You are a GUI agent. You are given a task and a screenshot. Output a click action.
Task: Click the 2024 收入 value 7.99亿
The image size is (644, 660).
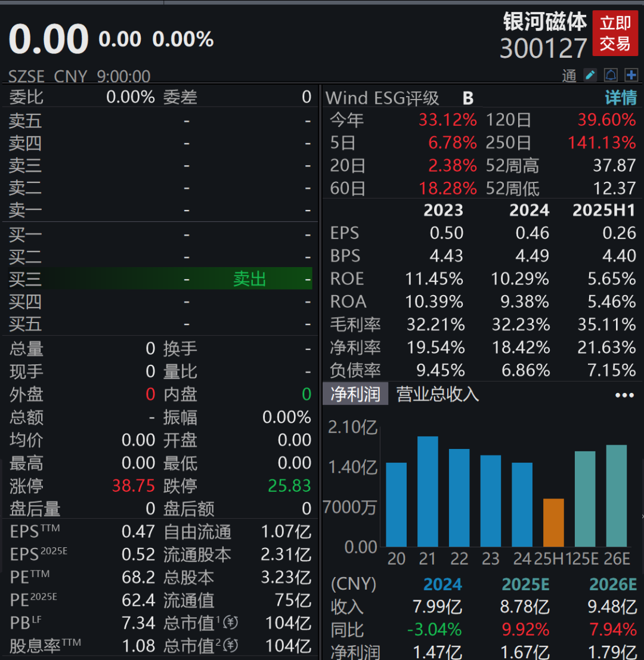click(437, 607)
